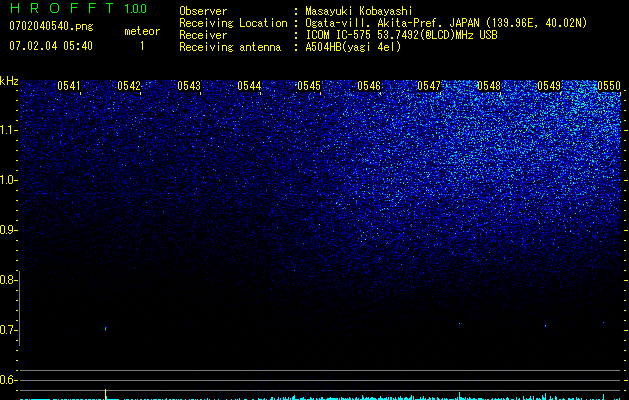Viewport: 629px width, 400px height.
Task: Click antenna value A504HB(yagi 4el)
Action: (x=353, y=47)
